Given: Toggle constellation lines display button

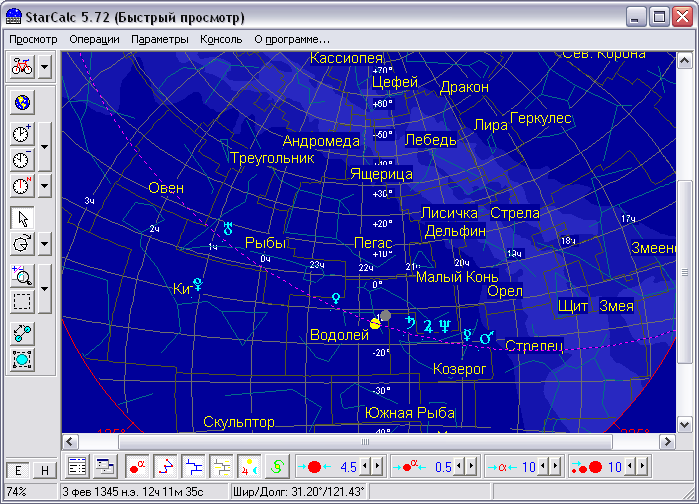Looking at the screenshot, I should (x=167, y=466).
